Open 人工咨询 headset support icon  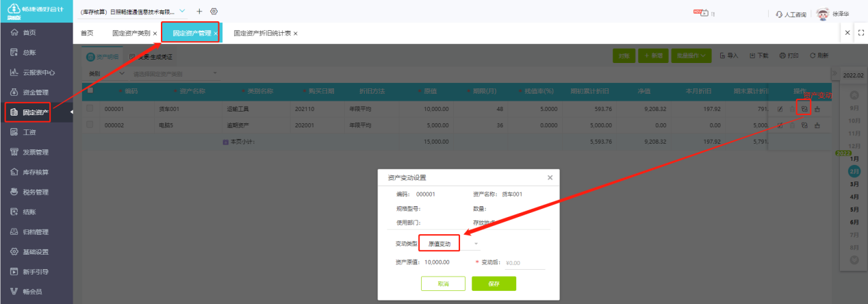coord(780,14)
